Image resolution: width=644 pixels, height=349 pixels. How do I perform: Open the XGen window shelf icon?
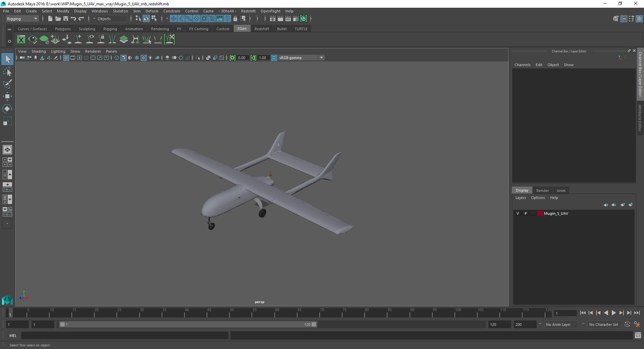point(21,40)
